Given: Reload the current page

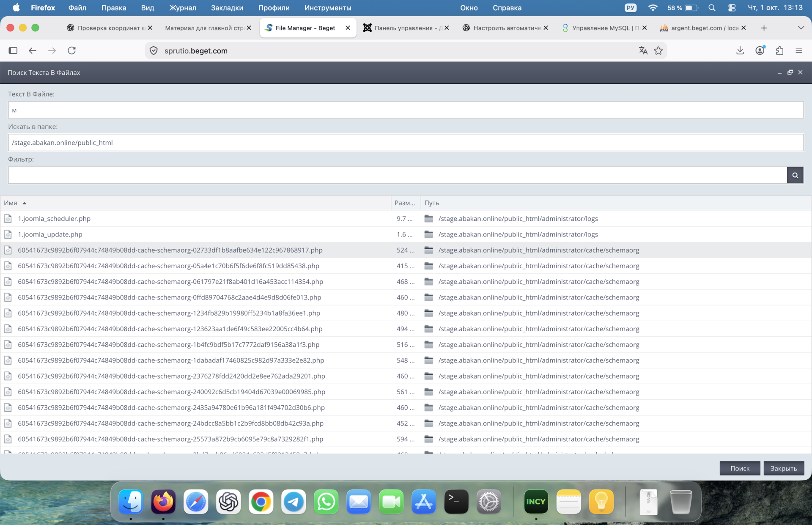Looking at the screenshot, I should coord(72,50).
